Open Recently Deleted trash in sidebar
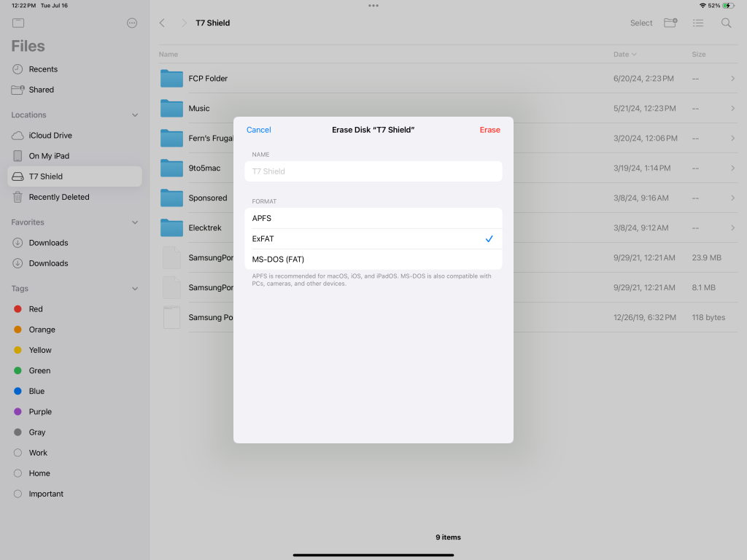Screen dimensions: 747x560 coord(59,197)
